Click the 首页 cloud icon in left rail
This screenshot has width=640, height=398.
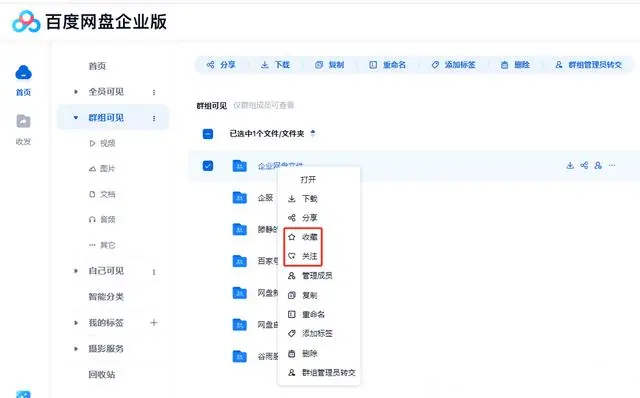[x=23, y=73]
